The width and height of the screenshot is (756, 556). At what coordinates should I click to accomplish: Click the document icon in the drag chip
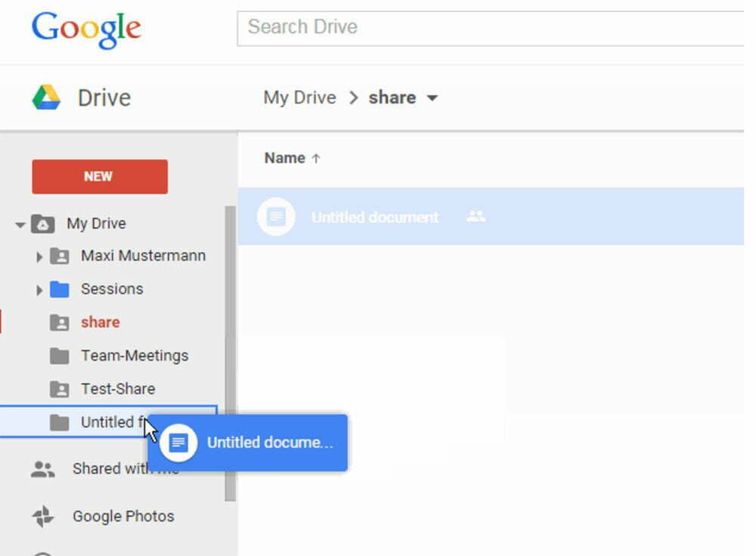pyautogui.click(x=178, y=443)
